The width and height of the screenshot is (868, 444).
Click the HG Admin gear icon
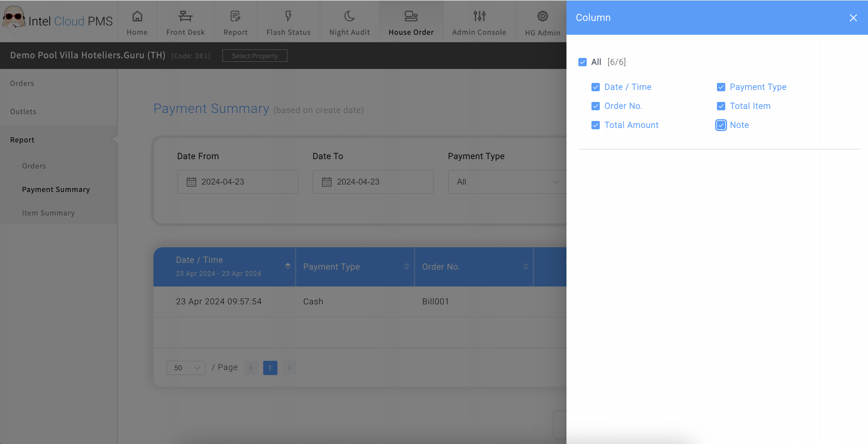[542, 16]
